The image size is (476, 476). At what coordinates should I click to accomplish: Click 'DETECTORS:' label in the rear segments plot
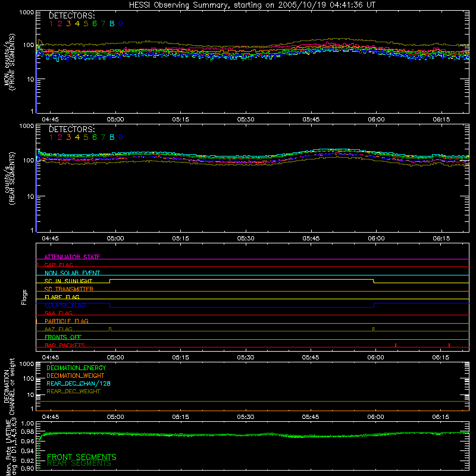pyautogui.click(x=72, y=129)
